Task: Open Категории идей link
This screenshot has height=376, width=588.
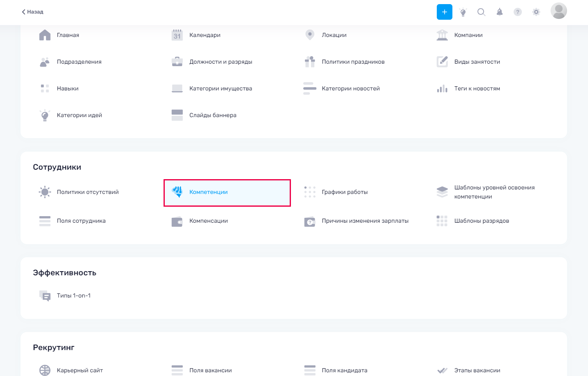Action: coord(79,115)
